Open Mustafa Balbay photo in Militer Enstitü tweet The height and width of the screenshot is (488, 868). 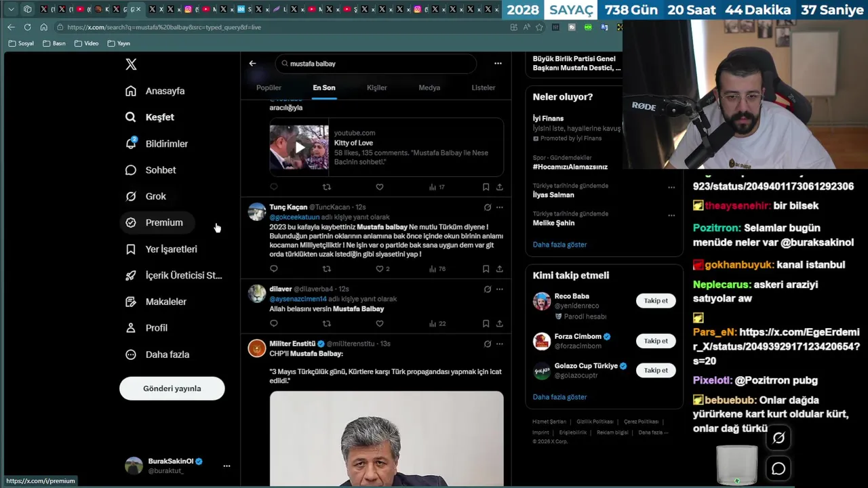(x=387, y=439)
